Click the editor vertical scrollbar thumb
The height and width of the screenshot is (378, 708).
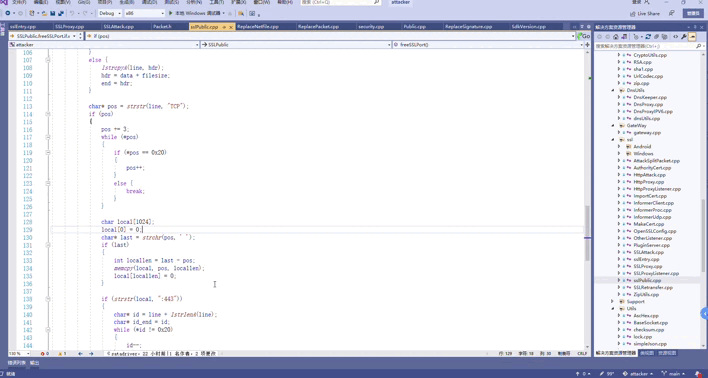(x=587, y=233)
